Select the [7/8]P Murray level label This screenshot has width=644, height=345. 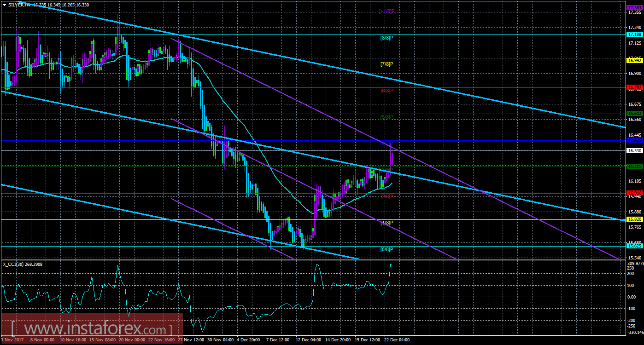[386, 64]
